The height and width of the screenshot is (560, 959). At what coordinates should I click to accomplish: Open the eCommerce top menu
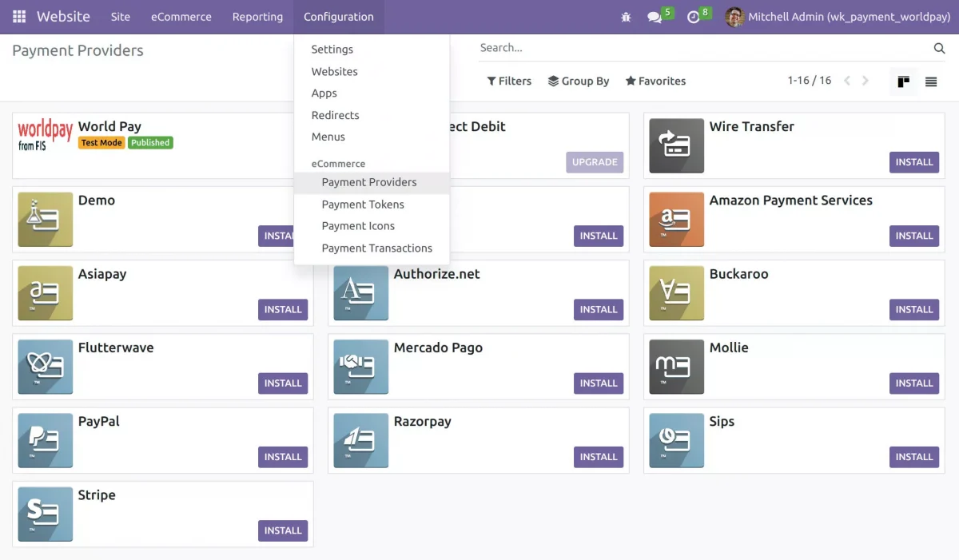(x=181, y=17)
